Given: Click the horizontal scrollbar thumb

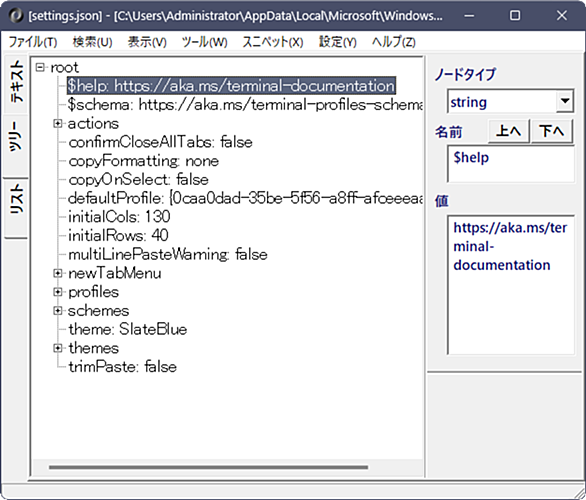Looking at the screenshot, I should (x=208, y=467).
